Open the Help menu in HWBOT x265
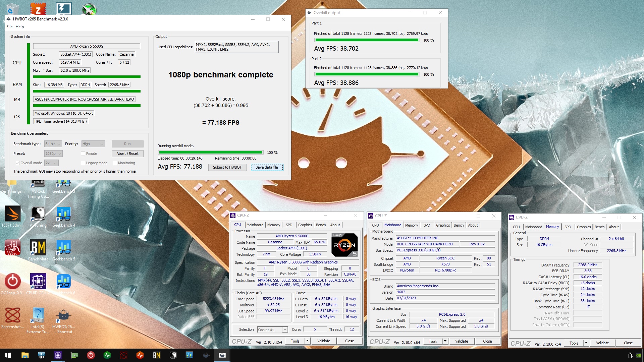Viewport: 644px width, 362px height. point(19,27)
